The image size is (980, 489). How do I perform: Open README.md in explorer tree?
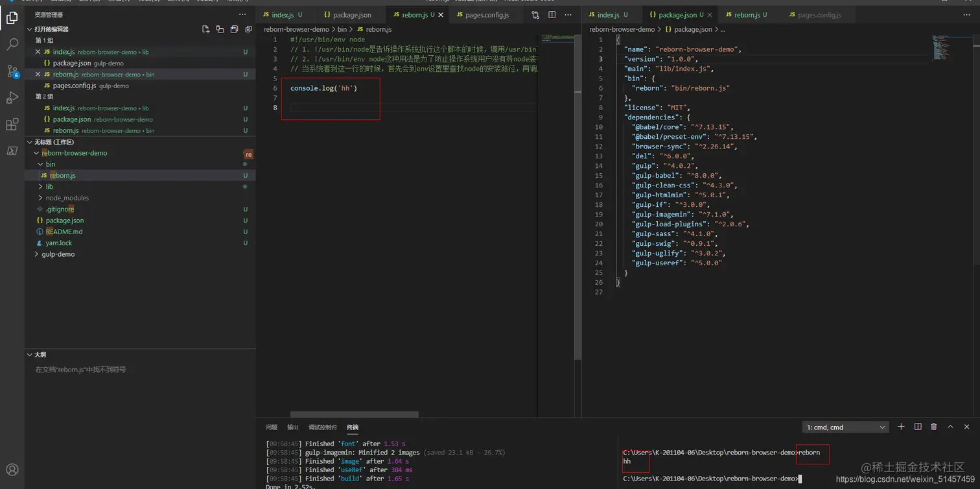pos(140,232)
